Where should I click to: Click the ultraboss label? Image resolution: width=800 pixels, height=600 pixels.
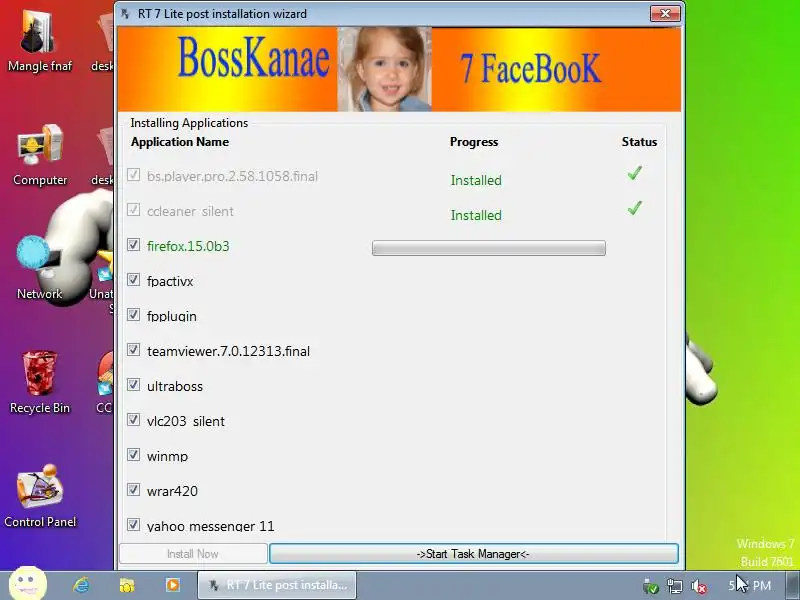pyautogui.click(x=174, y=386)
